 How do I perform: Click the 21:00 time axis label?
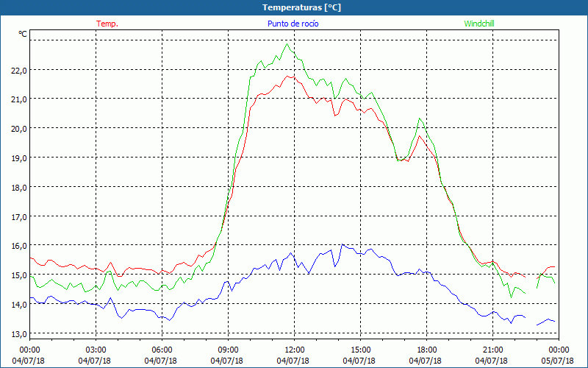(492, 350)
